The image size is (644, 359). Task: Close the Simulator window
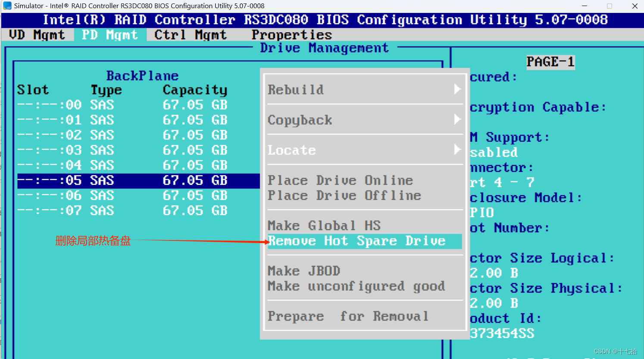click(635, 6)
